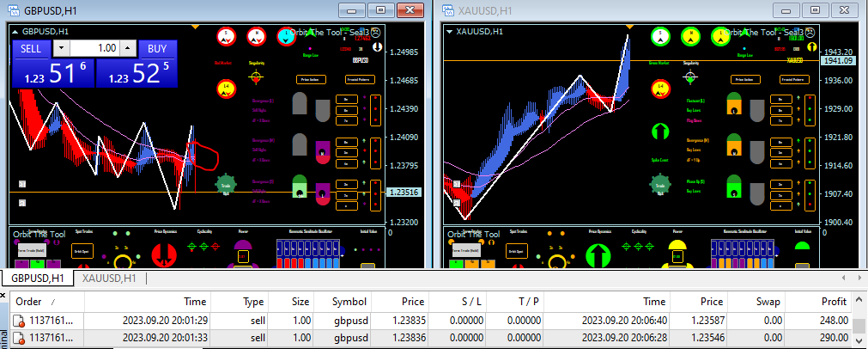Click the Singularity crosshair icon in GBPUSD chart

click(x=256, y=78)
